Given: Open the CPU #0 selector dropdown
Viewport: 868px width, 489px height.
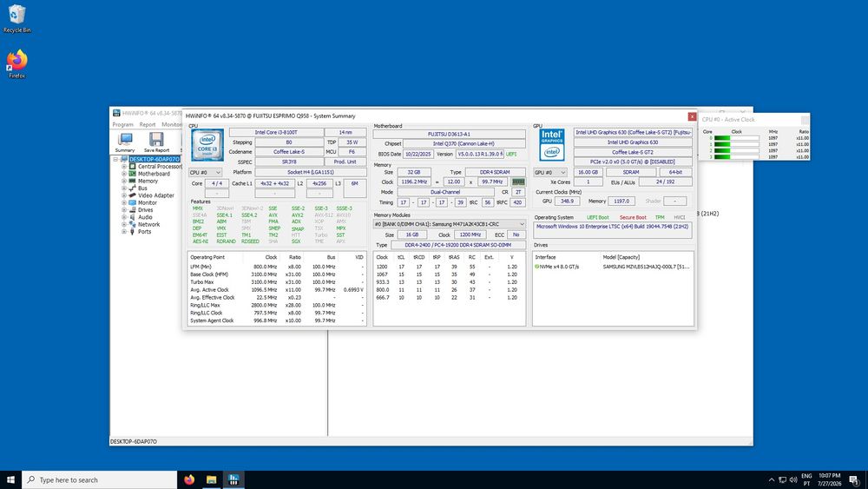Looking at the screenshot, I should click(x=206, y=172).
